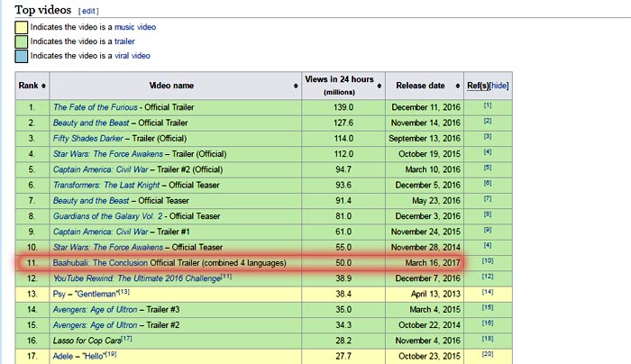Open reference [1] for Fate of the Furious

488,105
